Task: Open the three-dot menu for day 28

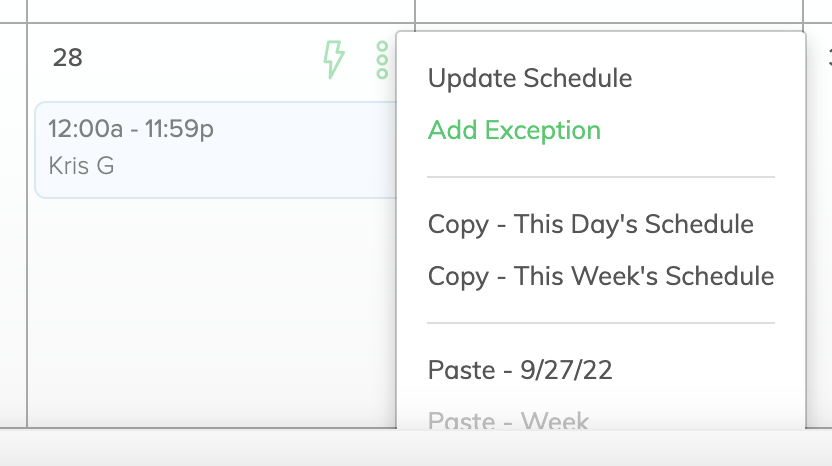Action: click(382, 60)
